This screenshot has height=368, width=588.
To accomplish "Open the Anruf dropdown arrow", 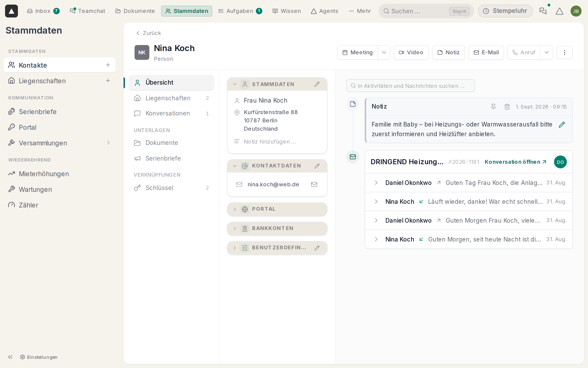I will click(x=546, y=52).
